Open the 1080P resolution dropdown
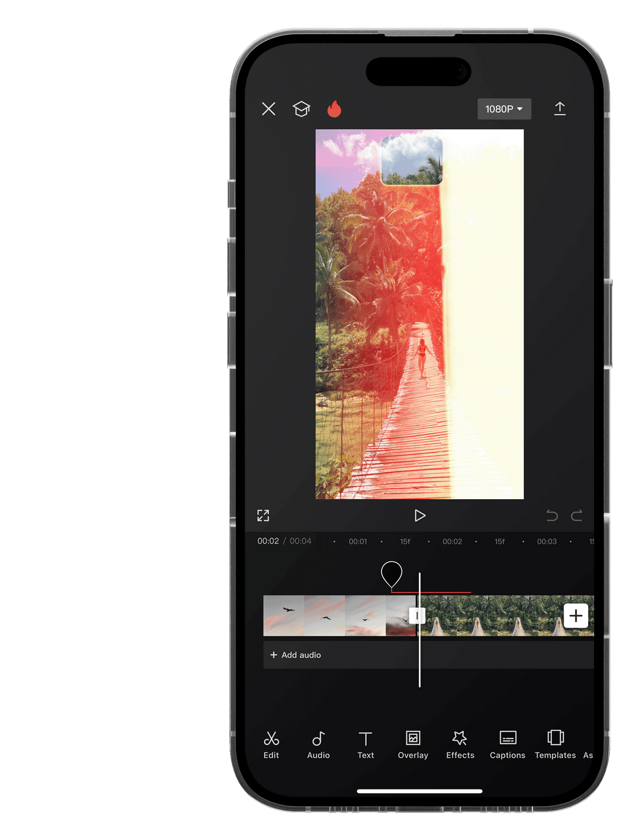The image size is (634, 840). (504, 109)
